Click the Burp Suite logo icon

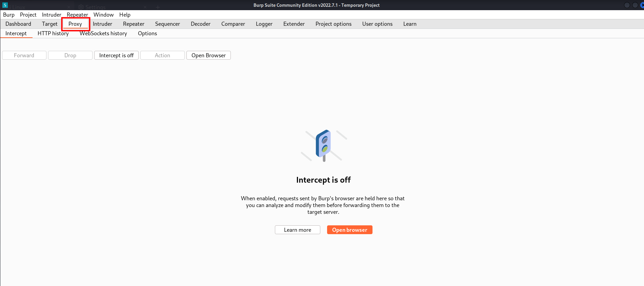pyautogui.click(x=5, y=5)
